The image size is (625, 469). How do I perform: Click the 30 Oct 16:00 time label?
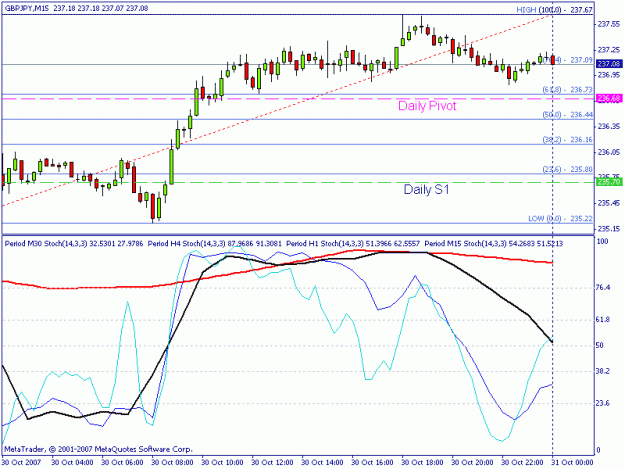coord(373,463)
